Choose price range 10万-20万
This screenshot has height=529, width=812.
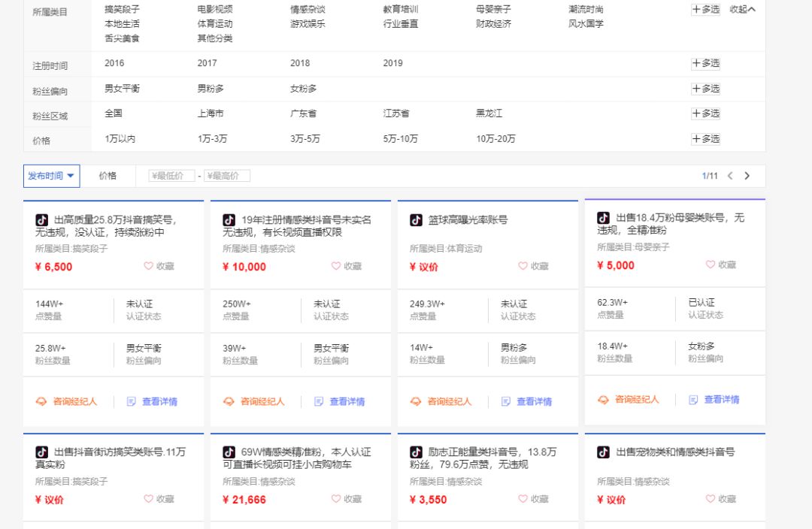495,139
